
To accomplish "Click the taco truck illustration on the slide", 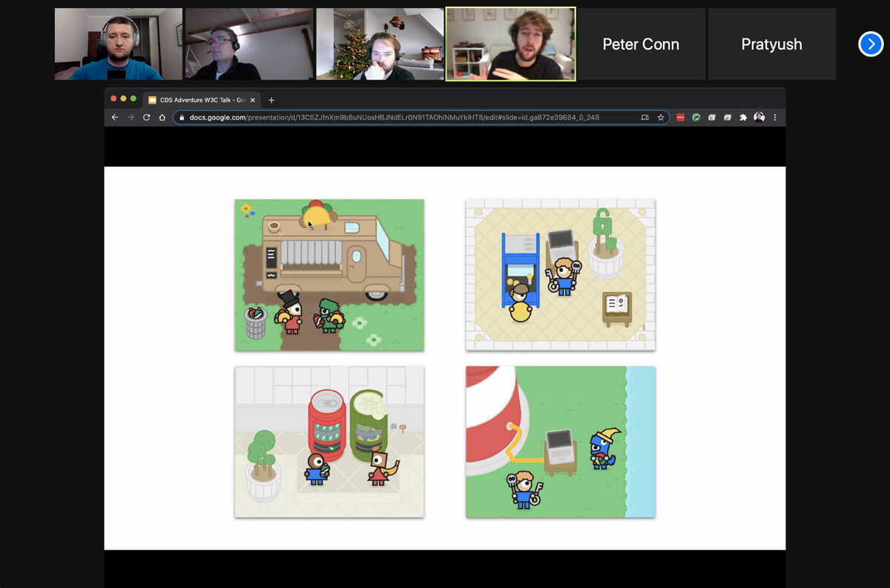I will (329, 274).
